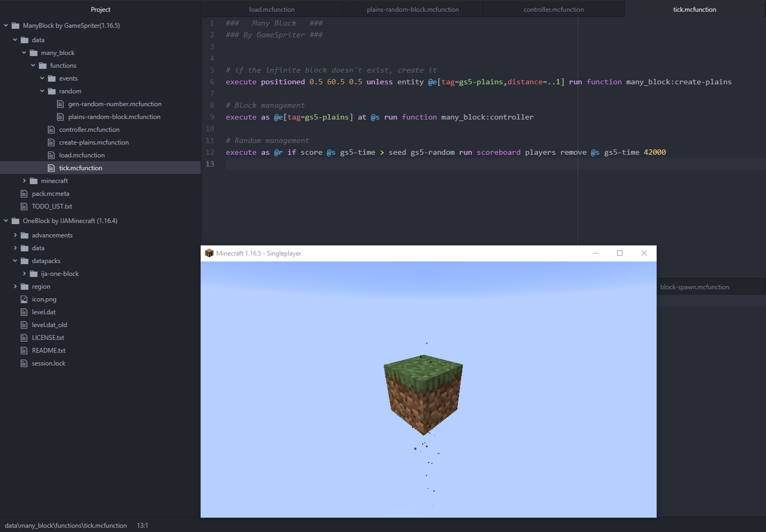
Task: Click the file path in status bar
Action: 66,526
